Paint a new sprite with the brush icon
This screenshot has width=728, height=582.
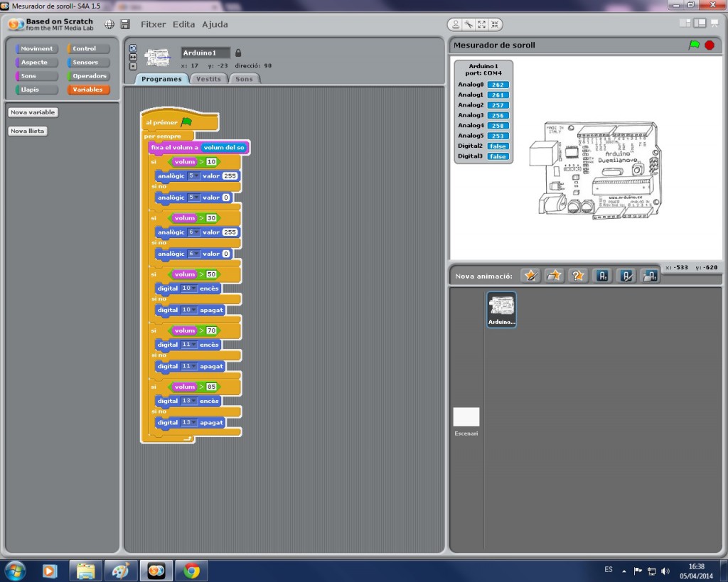[x=530, y=275]
